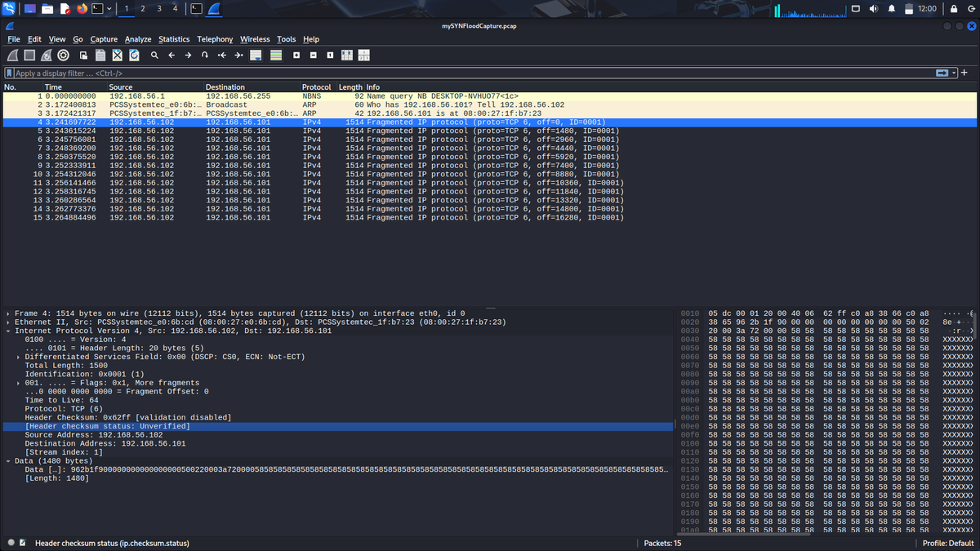
Task: Click the last toolbar icon with numbered grid
Action: click(x=363, y=56)
